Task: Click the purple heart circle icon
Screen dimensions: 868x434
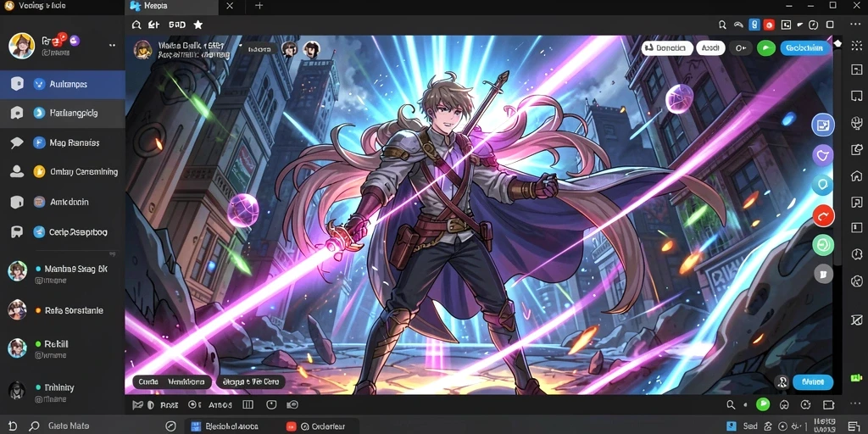Action: (822, 154)
